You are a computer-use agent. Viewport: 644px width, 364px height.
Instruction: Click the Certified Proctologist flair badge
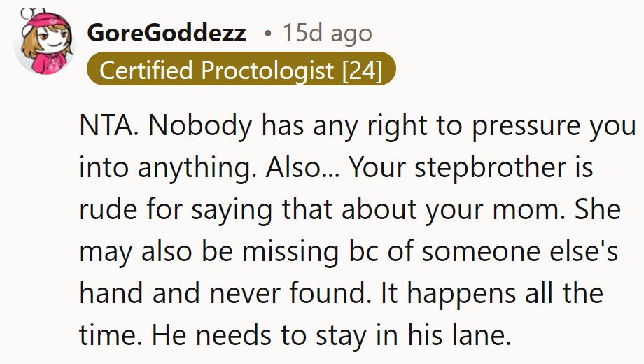click(x=241, y=70)
